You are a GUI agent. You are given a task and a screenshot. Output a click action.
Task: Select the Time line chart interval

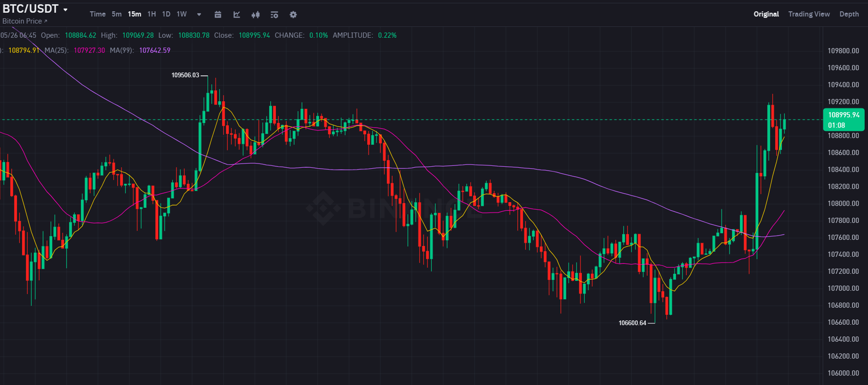[x=98, y=14]
